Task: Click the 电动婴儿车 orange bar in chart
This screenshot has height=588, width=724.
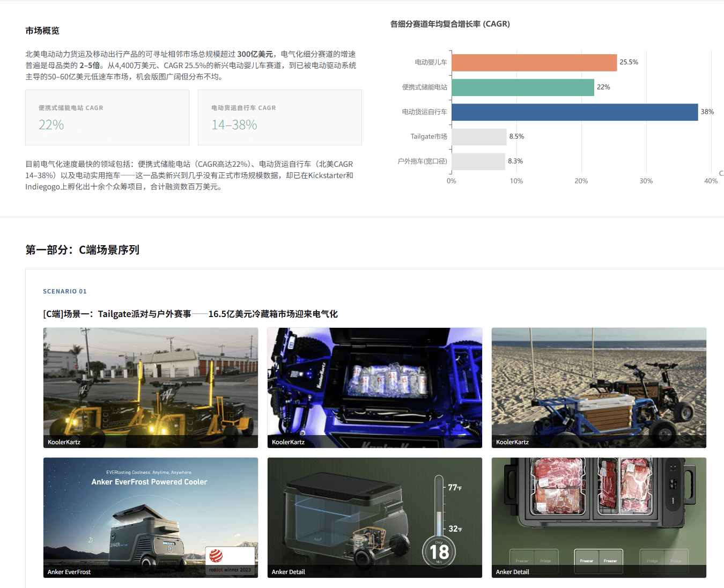Action: 534,62
